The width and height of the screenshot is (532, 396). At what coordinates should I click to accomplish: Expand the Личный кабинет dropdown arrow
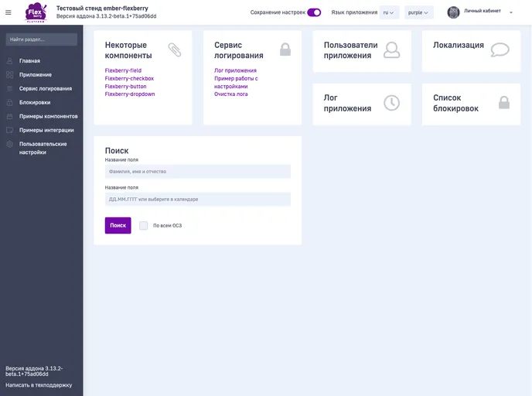511,12
